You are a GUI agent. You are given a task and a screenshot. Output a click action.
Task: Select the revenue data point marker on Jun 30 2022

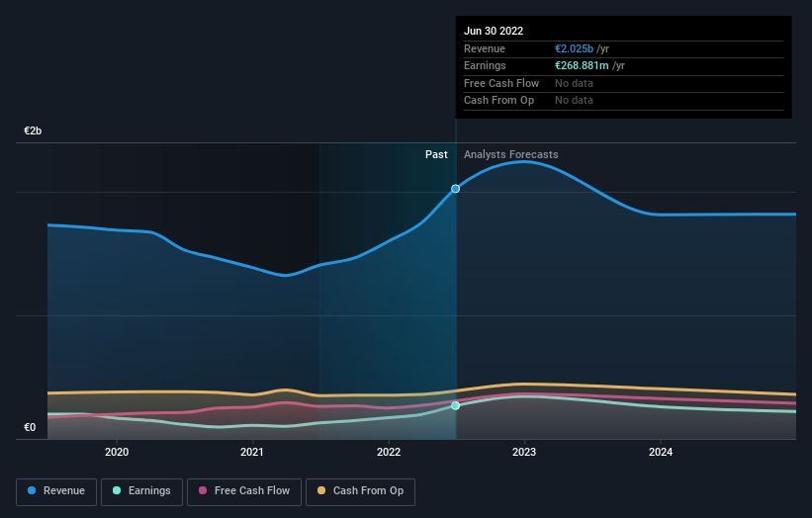455,189
